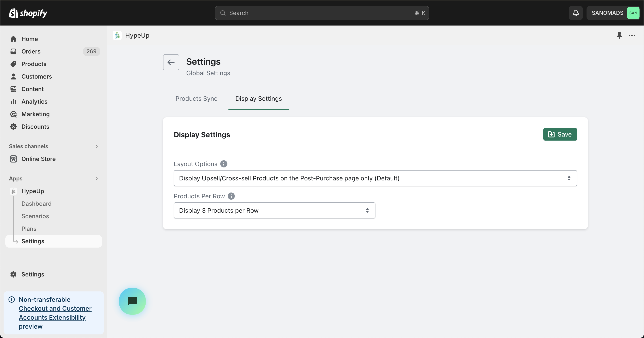Open the Layout Options dropdown
The width and height of the screenshot is (644, 338).
[375, 178]
